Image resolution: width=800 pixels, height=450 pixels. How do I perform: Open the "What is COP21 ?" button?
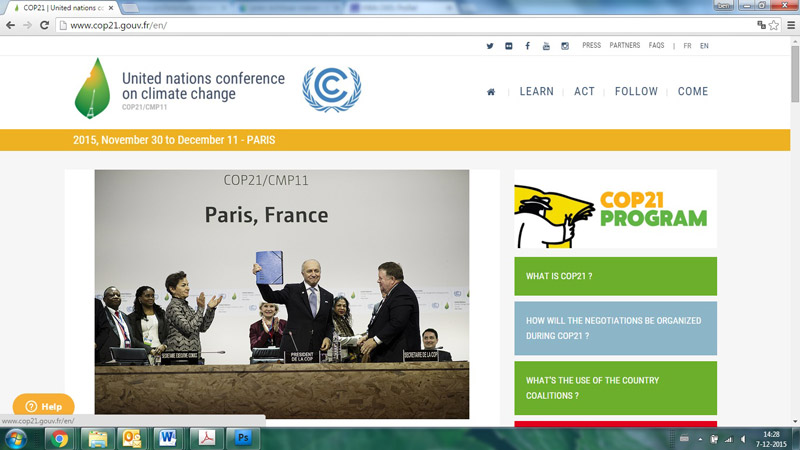[x=615, y=276]
